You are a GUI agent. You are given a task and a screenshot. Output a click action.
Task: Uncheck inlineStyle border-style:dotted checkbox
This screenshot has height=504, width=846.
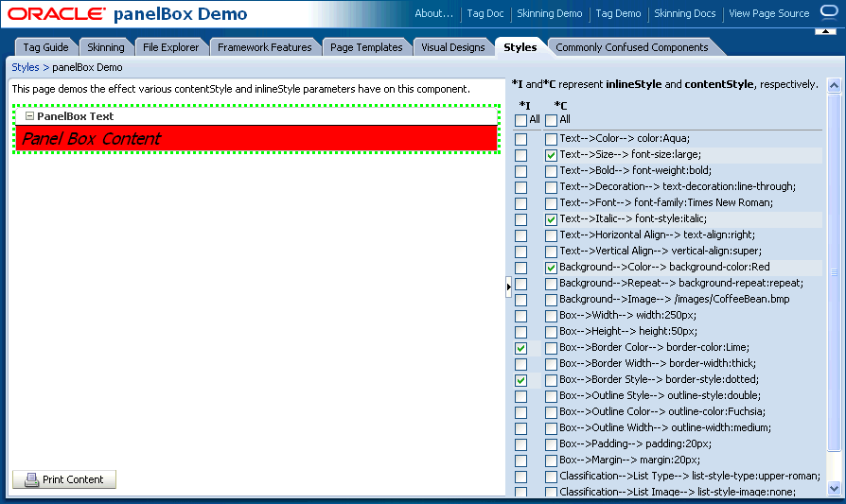[x=520, y=380]
